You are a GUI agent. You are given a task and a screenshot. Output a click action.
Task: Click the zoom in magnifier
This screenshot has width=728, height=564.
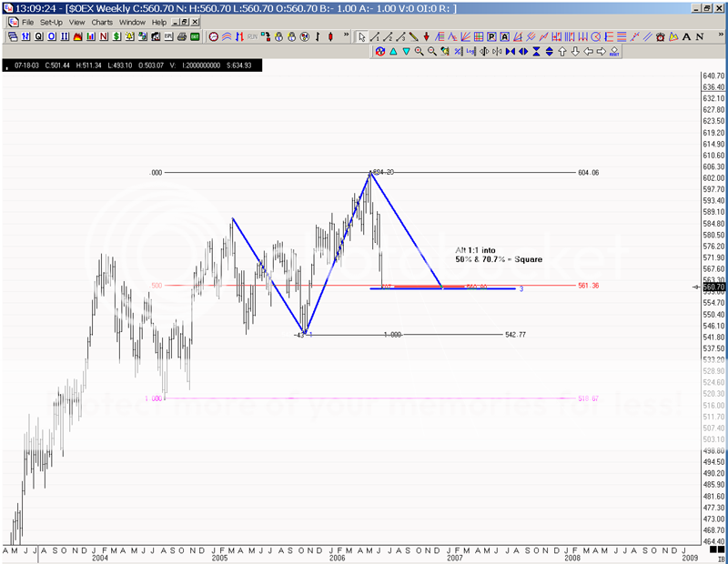pyautogui.click(x=420, y=52)
